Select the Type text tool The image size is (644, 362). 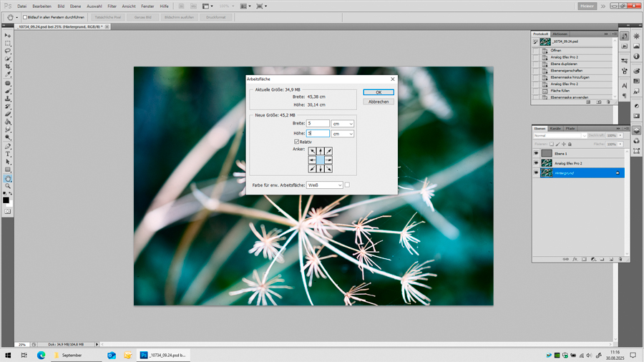click(8, 154)
